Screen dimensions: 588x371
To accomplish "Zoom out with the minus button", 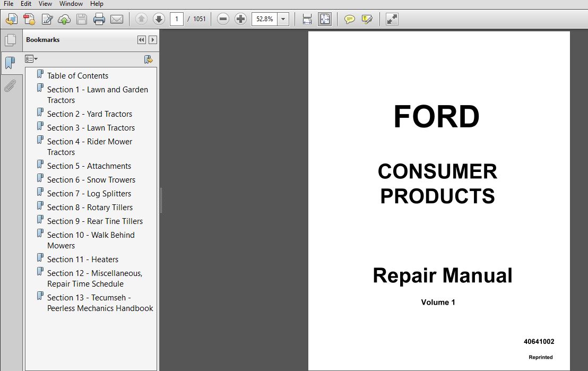I will (x=223, y=19).
